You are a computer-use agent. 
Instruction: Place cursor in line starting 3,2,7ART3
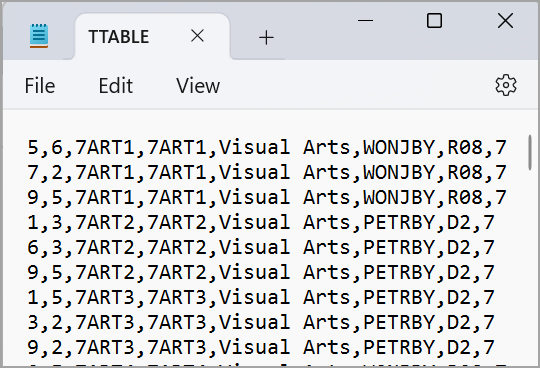pyautogui.click(x=261, y=323)
